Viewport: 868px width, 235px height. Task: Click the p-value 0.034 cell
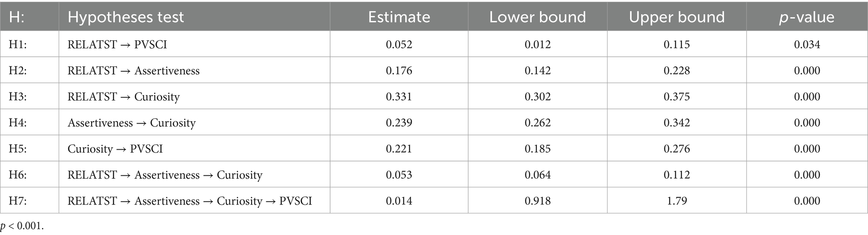tap(807, 45)
